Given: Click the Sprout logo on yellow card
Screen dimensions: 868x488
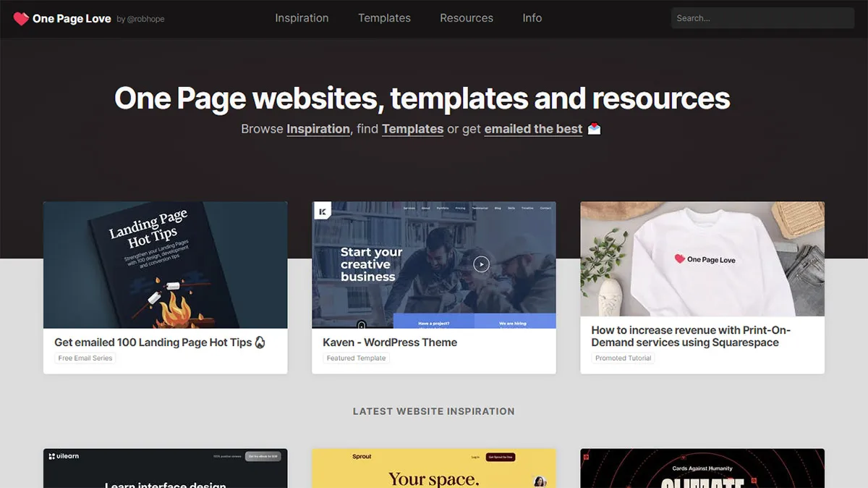Looking at the screenshot, I should click(362, 456).
